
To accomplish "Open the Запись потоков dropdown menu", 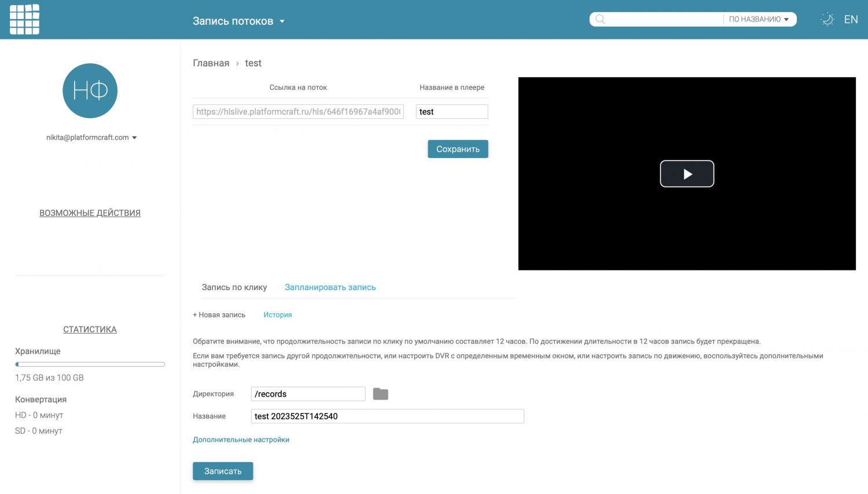I will (238, 21).
